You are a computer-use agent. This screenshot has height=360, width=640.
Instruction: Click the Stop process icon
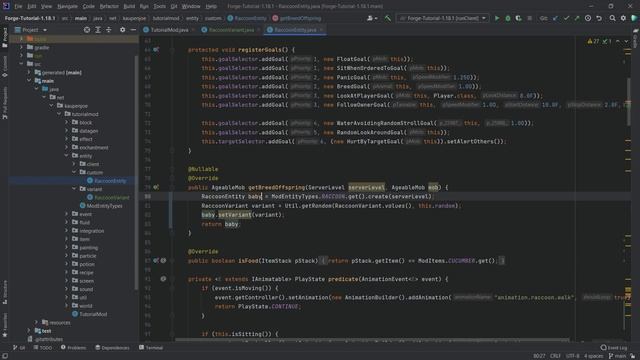coord(529,18)
